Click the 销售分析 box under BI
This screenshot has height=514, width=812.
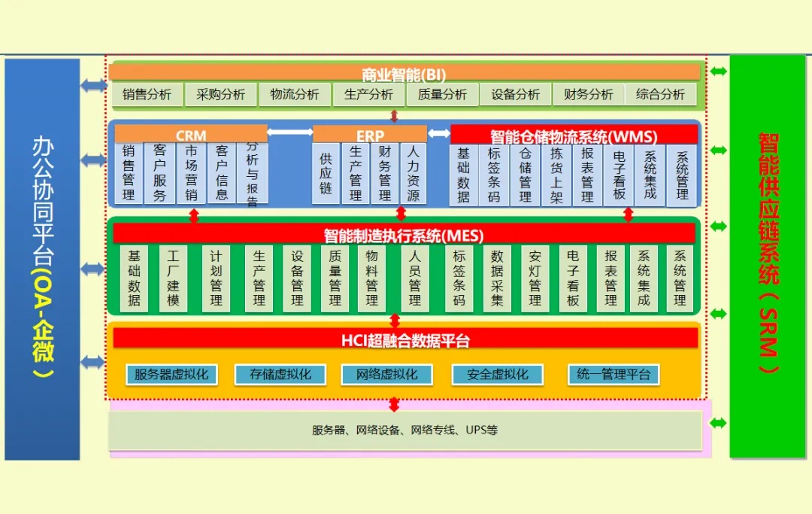(x=147, y=94)
